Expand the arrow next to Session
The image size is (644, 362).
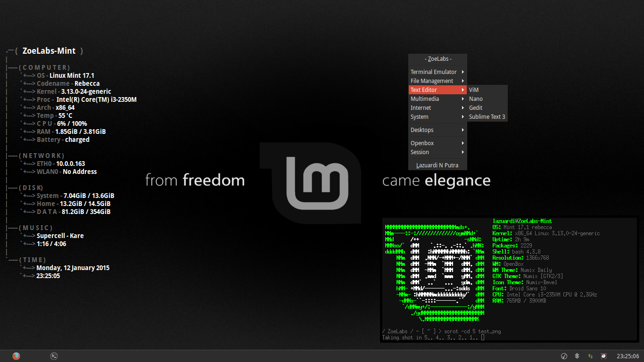pos(463,152)
